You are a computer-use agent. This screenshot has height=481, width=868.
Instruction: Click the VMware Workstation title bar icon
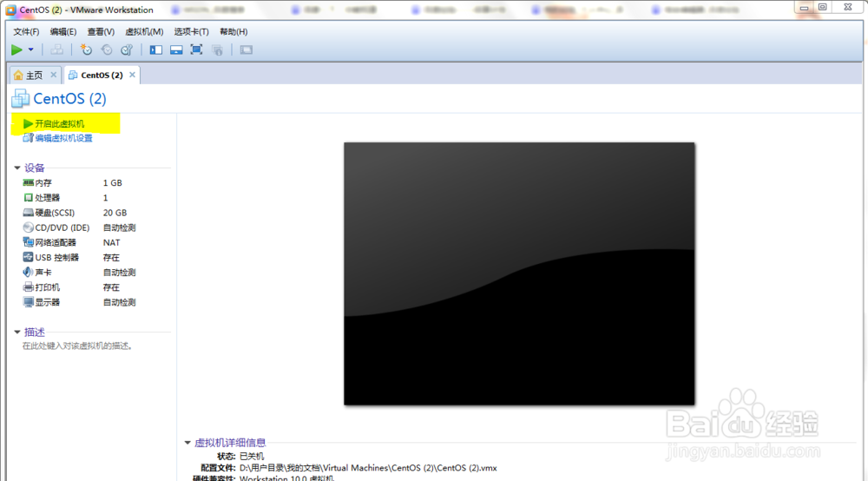click(x=10, y=10)
